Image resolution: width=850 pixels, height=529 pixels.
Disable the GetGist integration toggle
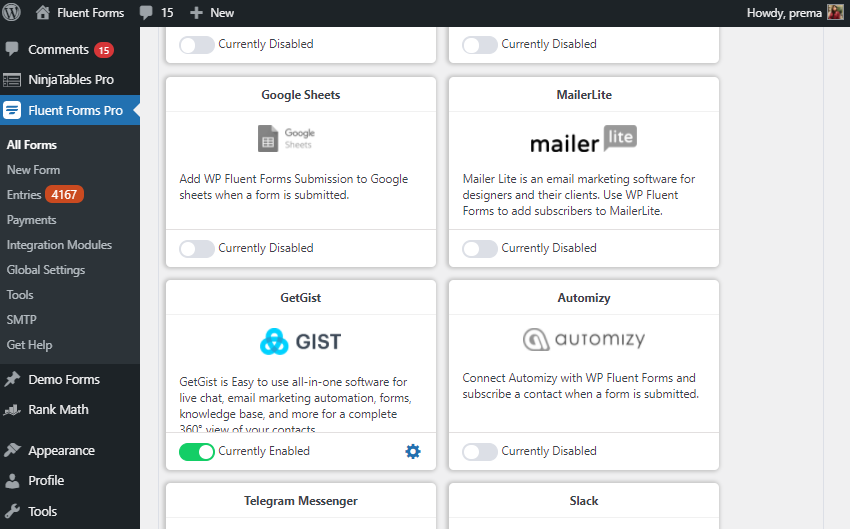[197, 451]
